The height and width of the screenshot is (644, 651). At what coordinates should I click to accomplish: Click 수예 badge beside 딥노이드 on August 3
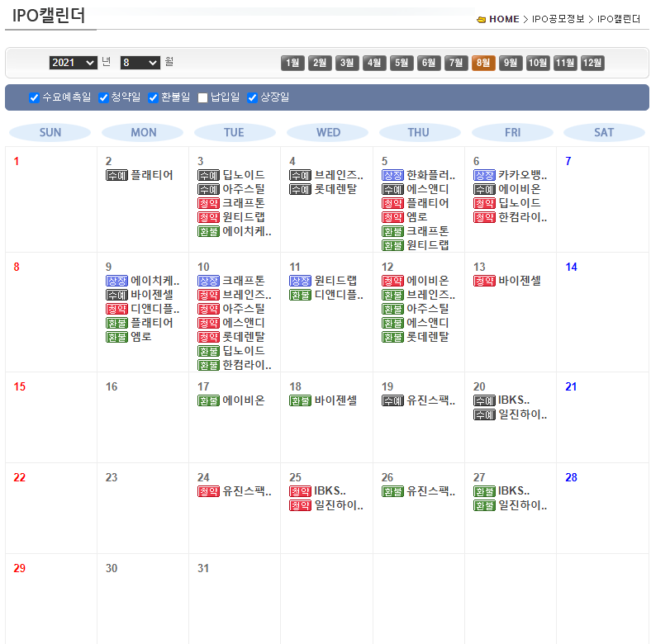(x=208, y=176)
